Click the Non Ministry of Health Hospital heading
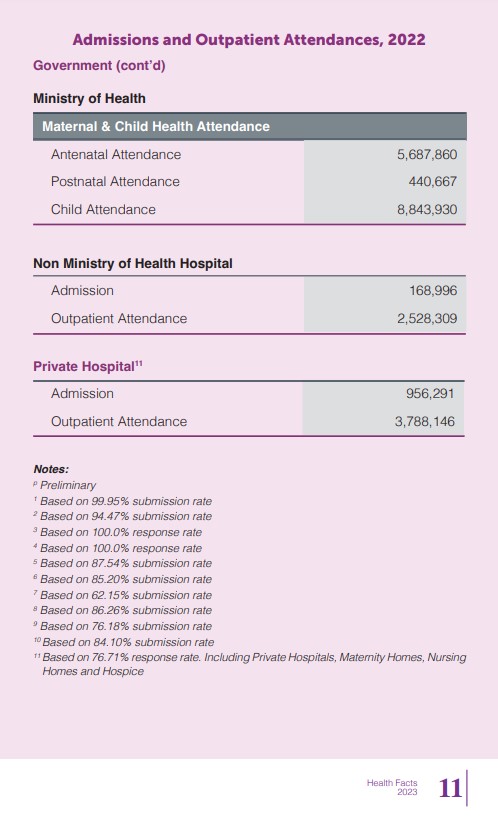This screenshot has height=817, width=498. (x=133, y=264)
